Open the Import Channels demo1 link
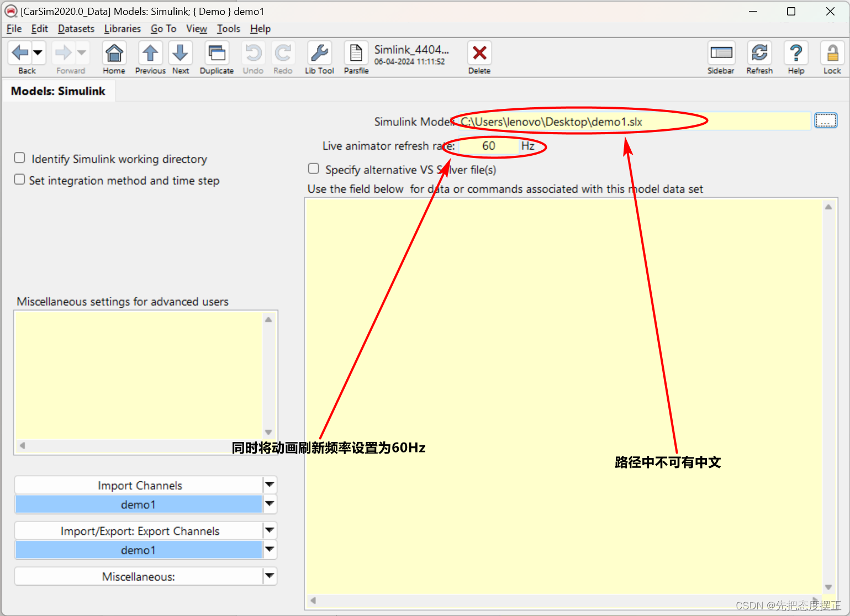Viewport: 850px width, 616px height. [x=139, y=504]
